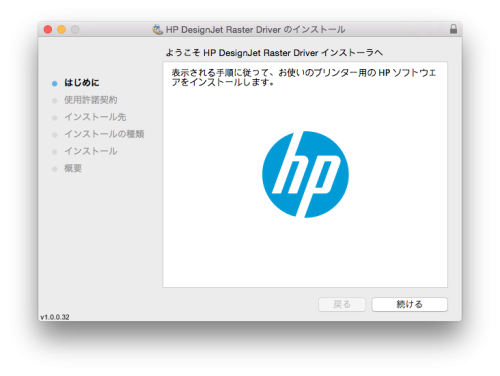Click the v1.0.0.32 version label

[55, 317]
